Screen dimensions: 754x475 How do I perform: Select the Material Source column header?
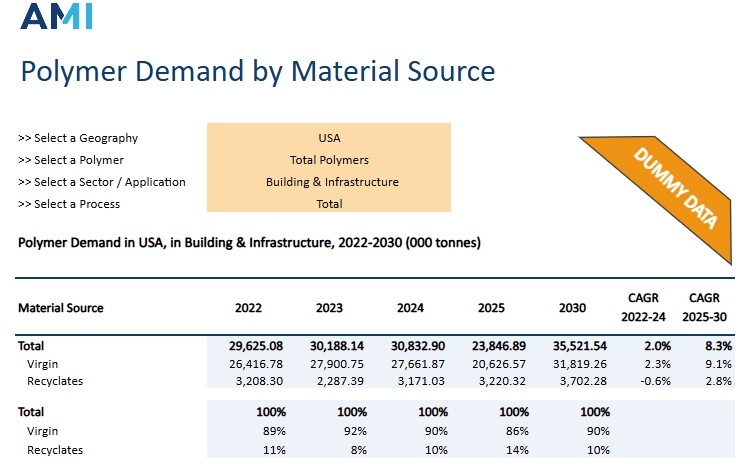[61, 308]
